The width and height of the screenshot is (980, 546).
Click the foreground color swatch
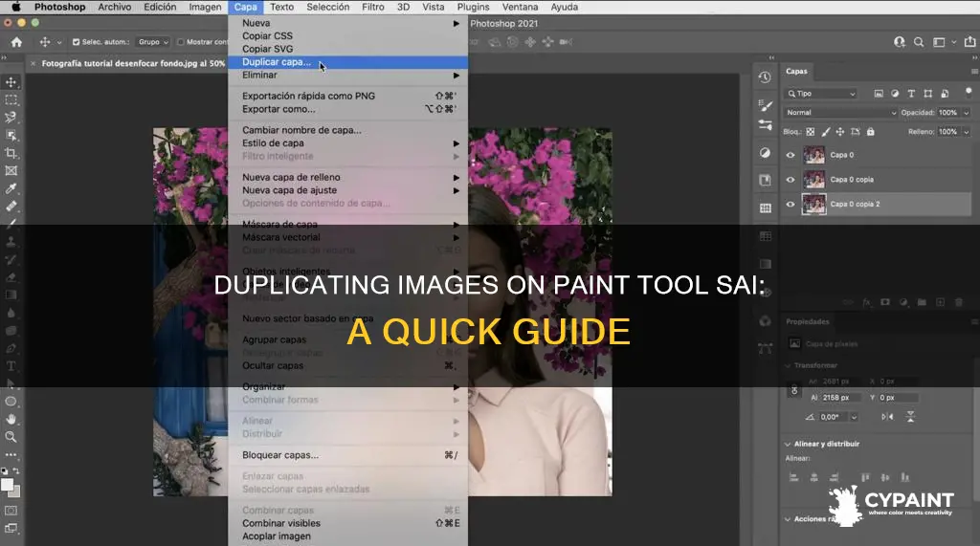click(7, 485)
